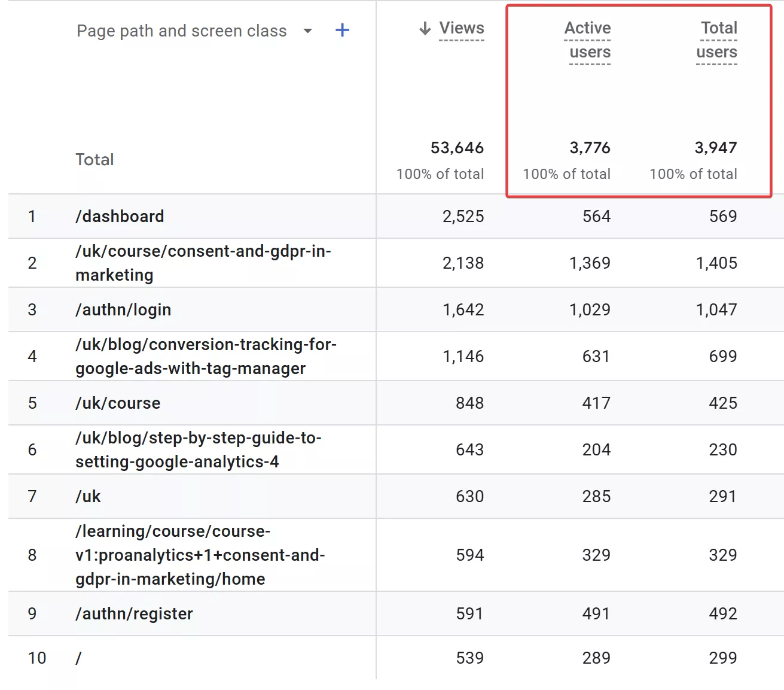Click the 3,776 active users total
This screenshot has height=690, width=784.
590,148
